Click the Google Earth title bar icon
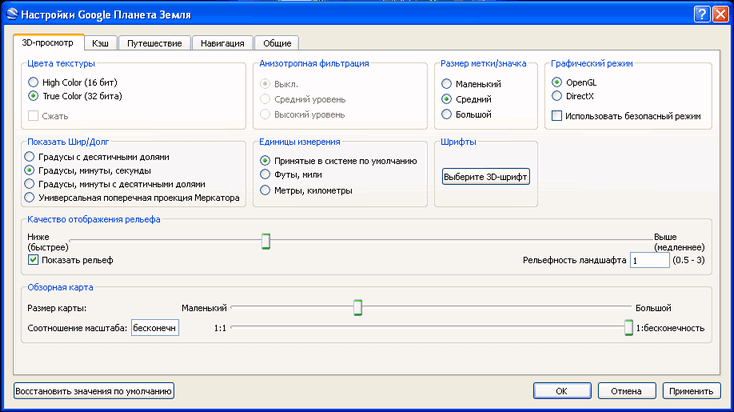This screenshot has width=734, height=412. (12, 14)
